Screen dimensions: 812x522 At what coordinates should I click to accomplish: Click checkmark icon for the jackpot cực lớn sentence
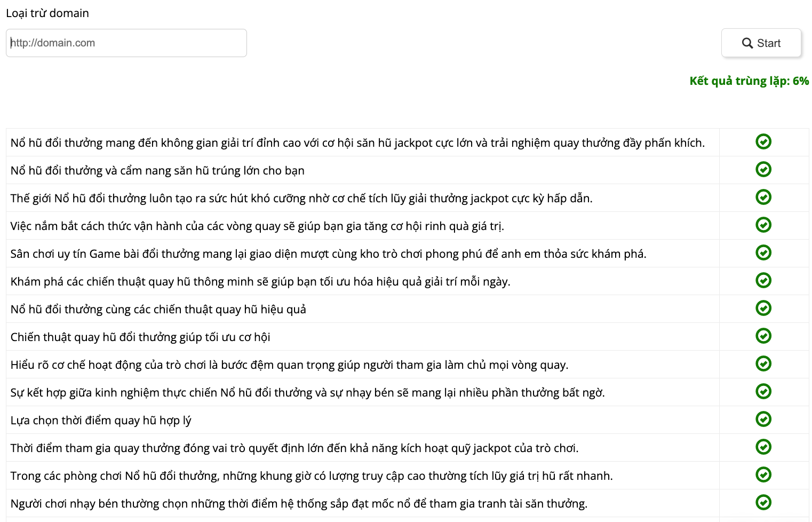(x=763, y=141)
